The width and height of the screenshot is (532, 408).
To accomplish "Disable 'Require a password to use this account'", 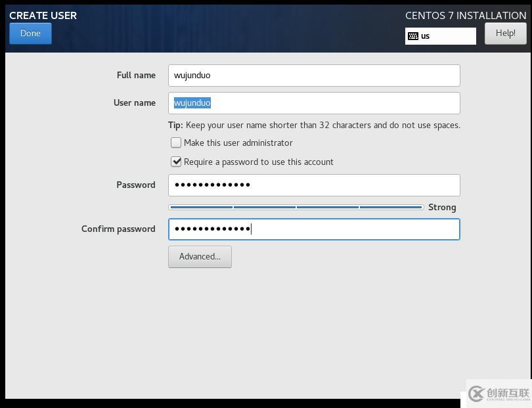I will point(175,162).
